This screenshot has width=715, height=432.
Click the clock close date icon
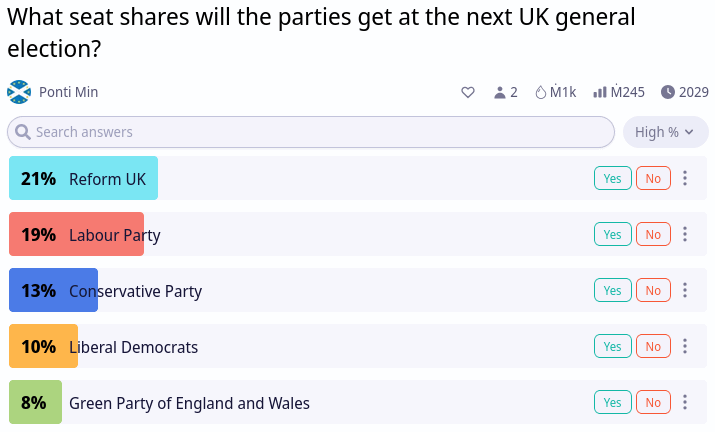tap(668, 92)
